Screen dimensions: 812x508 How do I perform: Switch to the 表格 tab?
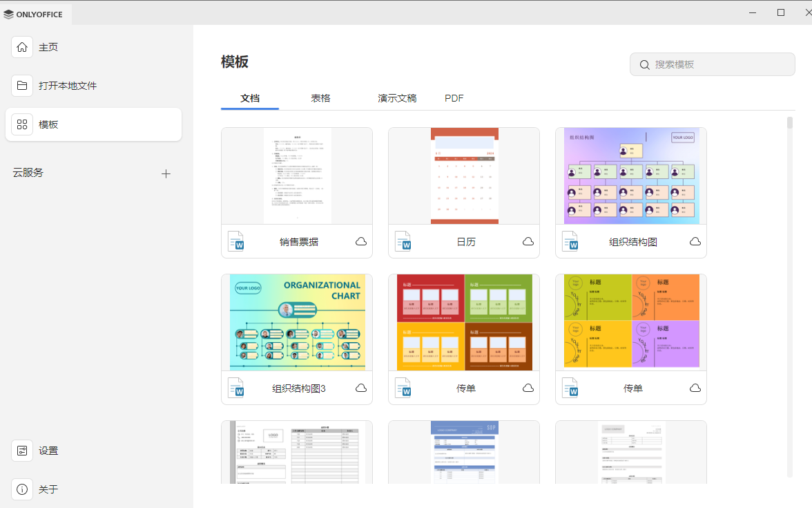click(320, 98)
